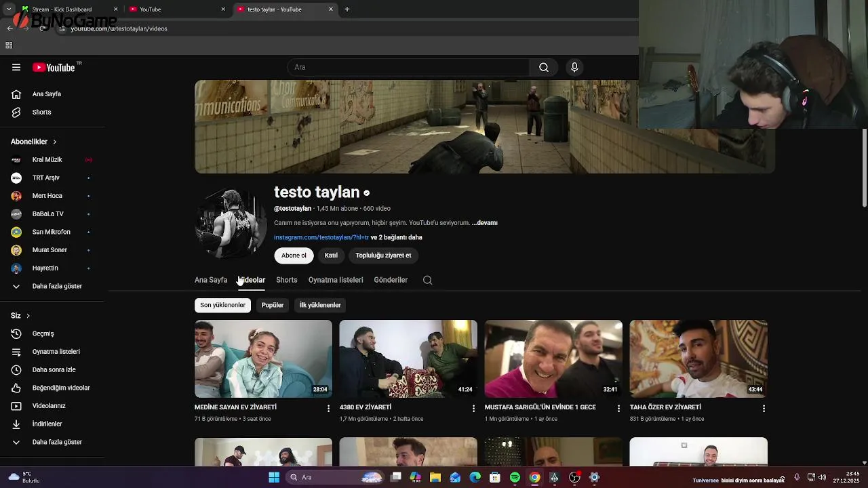Expand channel description with ...devamı
The width and height of the screenshot is (868, 488).
tap(484, 223)
